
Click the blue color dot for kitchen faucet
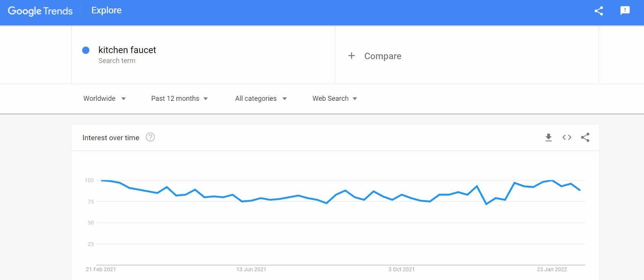(x=86, y=50)
